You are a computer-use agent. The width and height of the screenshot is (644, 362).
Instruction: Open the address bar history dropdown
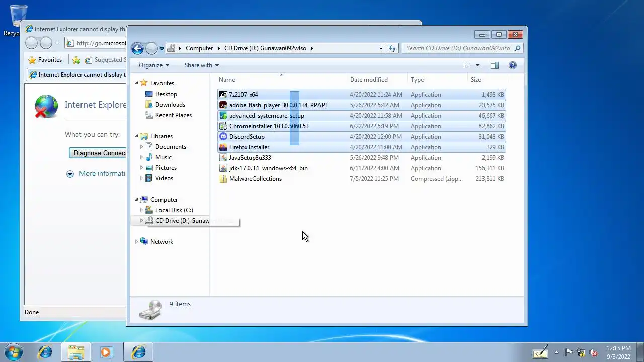pyautogui.click(x=381, y=48)
